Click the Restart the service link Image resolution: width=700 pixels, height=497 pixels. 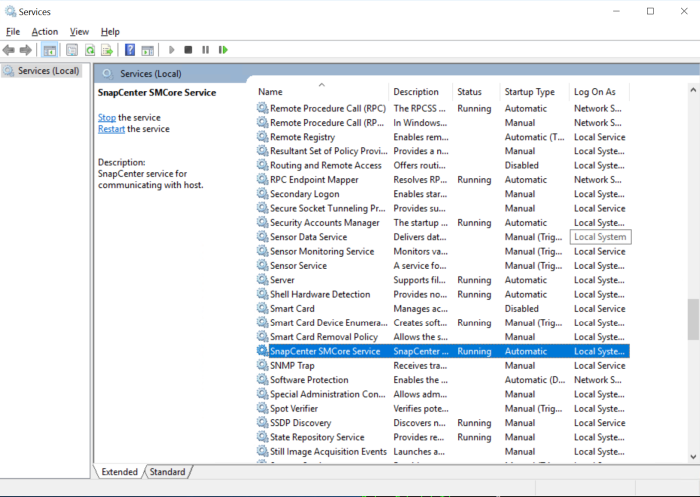[111, 129]
